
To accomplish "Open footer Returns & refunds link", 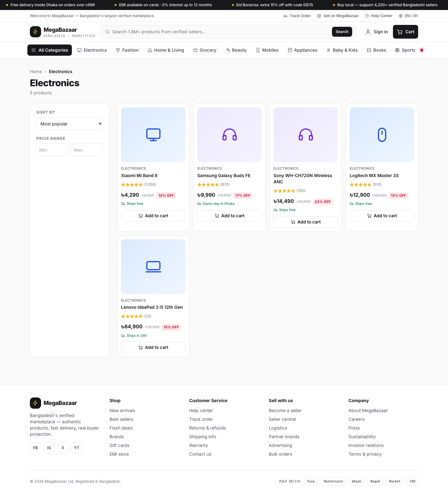I will coord(208,428).
